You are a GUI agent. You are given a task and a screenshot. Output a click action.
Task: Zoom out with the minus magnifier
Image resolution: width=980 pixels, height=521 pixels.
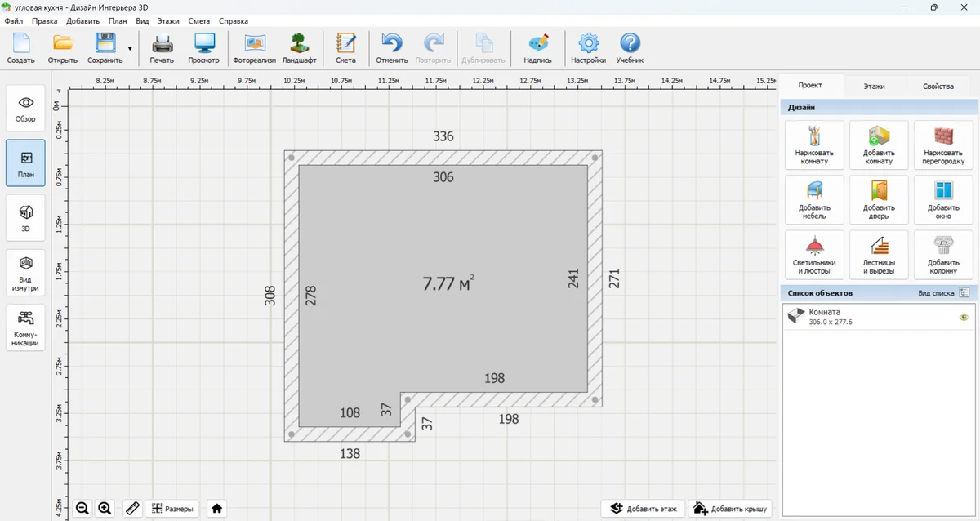[x=82, y=509]
